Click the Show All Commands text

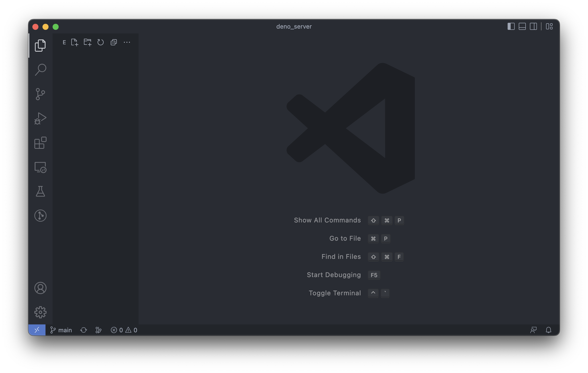(x=327, y=220)
